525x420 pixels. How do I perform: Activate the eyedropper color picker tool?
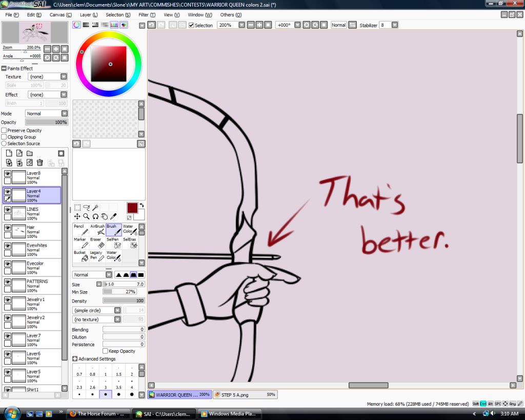pos(113,216)
